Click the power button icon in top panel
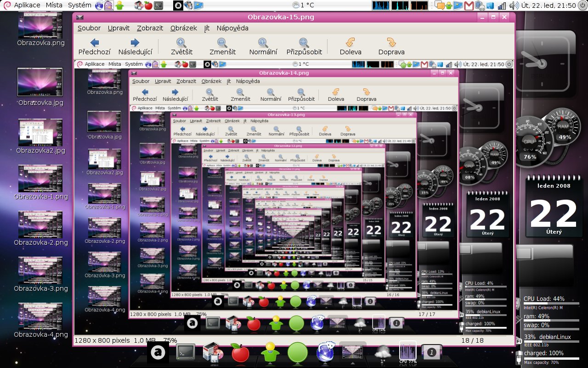Viewport: 588px width, 368px height. point(582,6)
